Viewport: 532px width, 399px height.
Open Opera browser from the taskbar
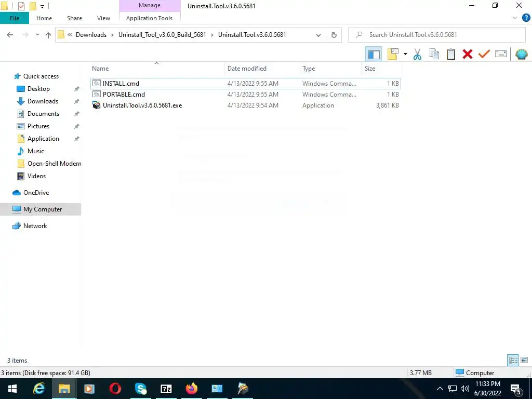click(x=115, y=389)
